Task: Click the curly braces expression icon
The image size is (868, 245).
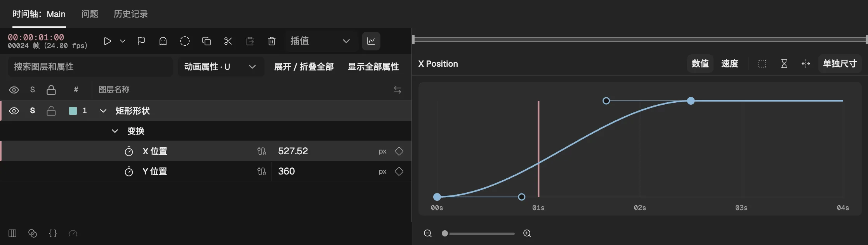Action: [x=53, y=233]
